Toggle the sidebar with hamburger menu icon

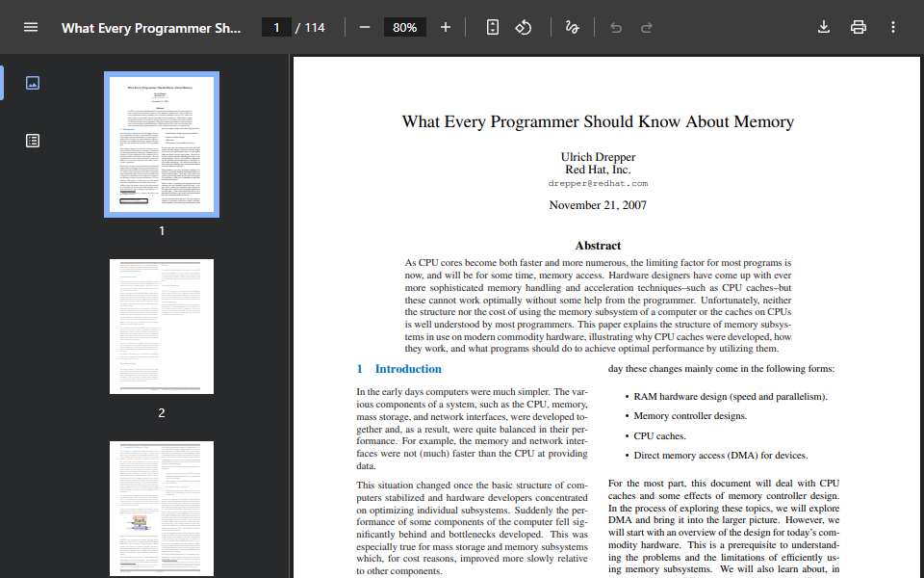[x=31, y=27]
